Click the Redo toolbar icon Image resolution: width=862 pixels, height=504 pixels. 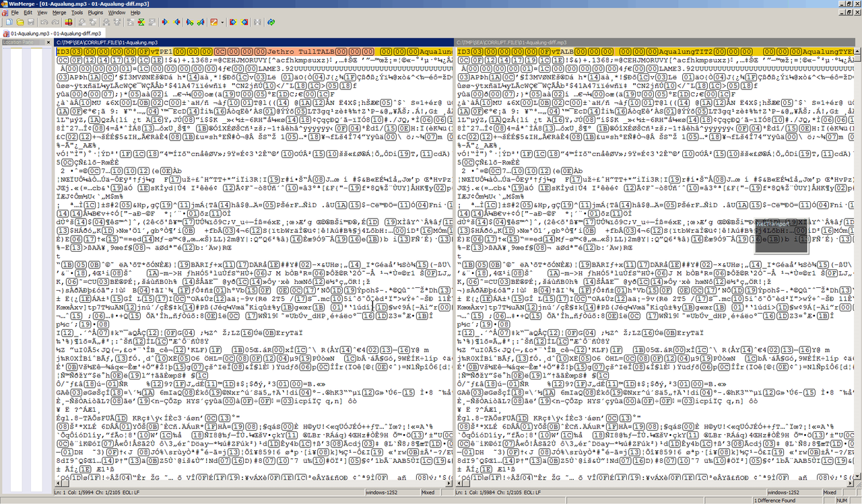[55, 22]
